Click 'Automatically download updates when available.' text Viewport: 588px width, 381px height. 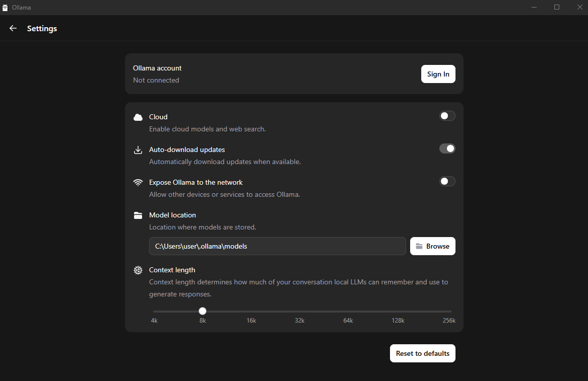tap(225, 162)
